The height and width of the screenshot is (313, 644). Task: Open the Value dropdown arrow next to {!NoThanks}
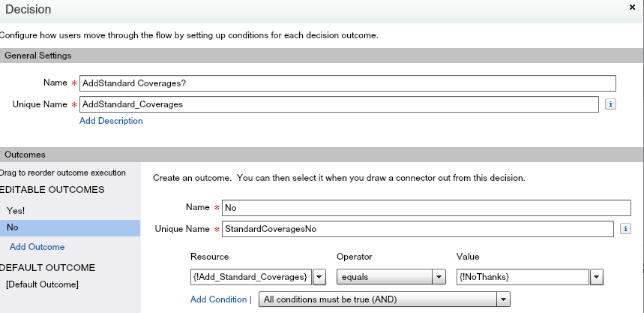click(x=596, y=277)
